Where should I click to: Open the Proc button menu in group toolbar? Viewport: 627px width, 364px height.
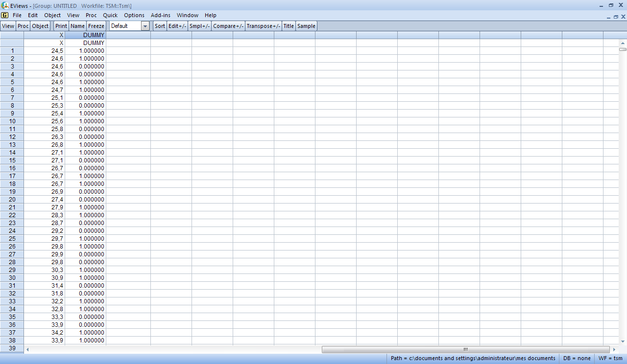point(23,26)
